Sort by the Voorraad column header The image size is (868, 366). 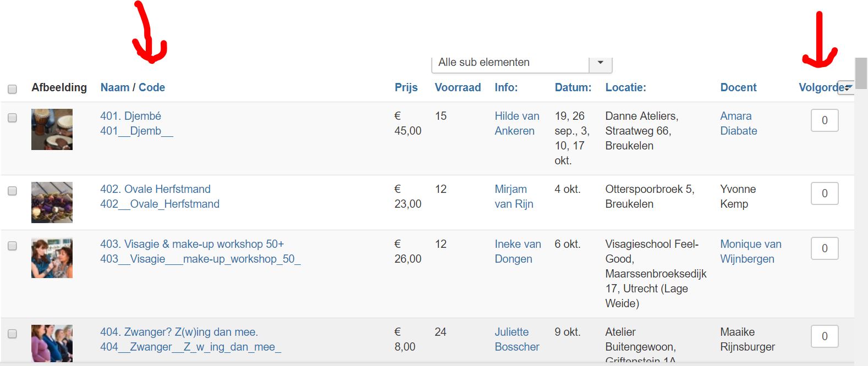[x=458, y=87]
